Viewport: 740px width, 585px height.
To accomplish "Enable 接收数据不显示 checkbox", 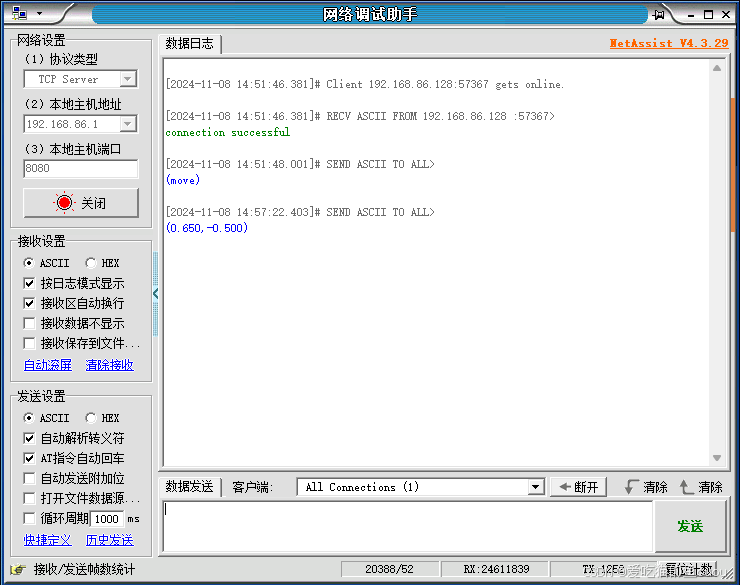I will point(29,323).
